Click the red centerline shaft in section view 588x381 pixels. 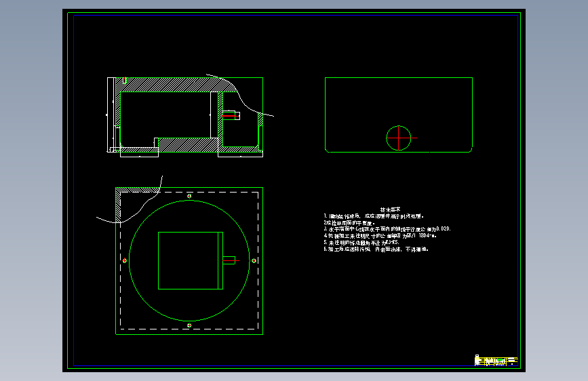(230, 116)
